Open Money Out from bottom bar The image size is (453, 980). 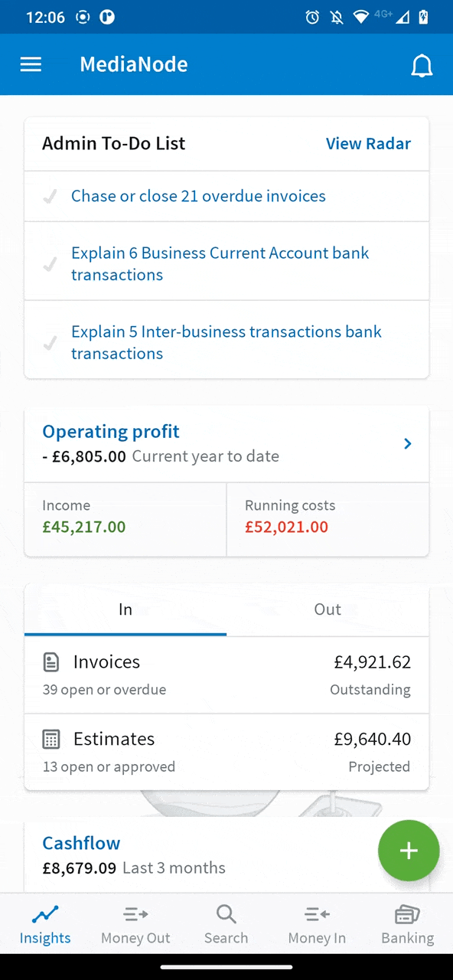[135, 924]
